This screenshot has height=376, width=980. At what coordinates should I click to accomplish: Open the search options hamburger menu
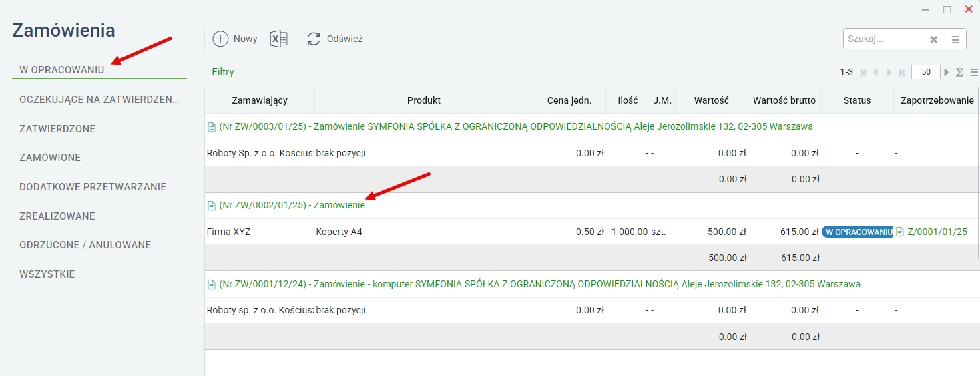(955, 39)
